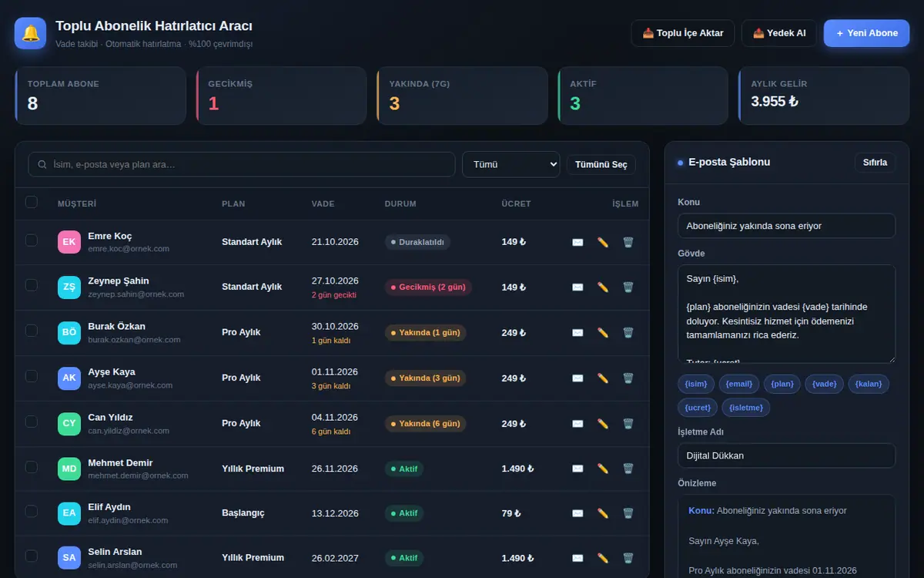Select Burak Özkan's row checkbox

(32, 331)
